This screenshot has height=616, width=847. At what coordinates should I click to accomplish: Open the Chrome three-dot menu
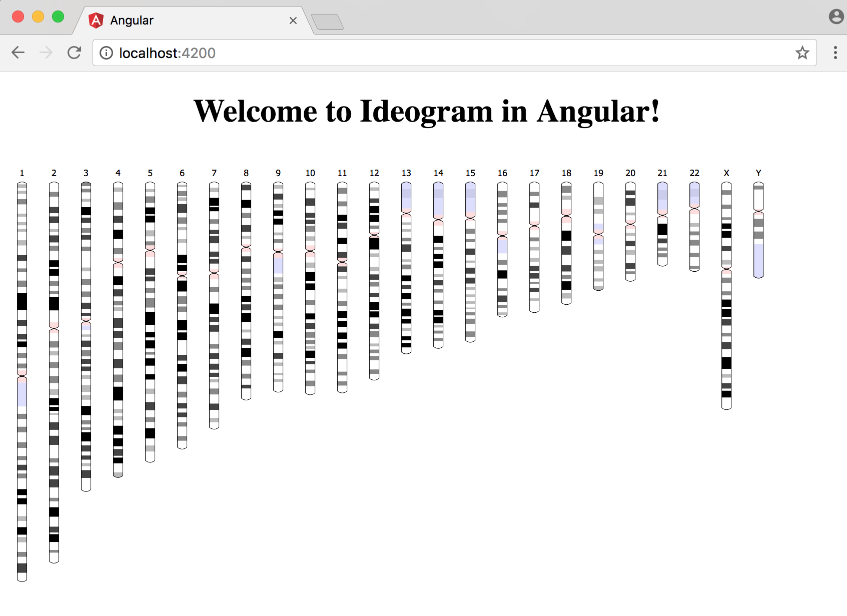click(x=835, y=53)
